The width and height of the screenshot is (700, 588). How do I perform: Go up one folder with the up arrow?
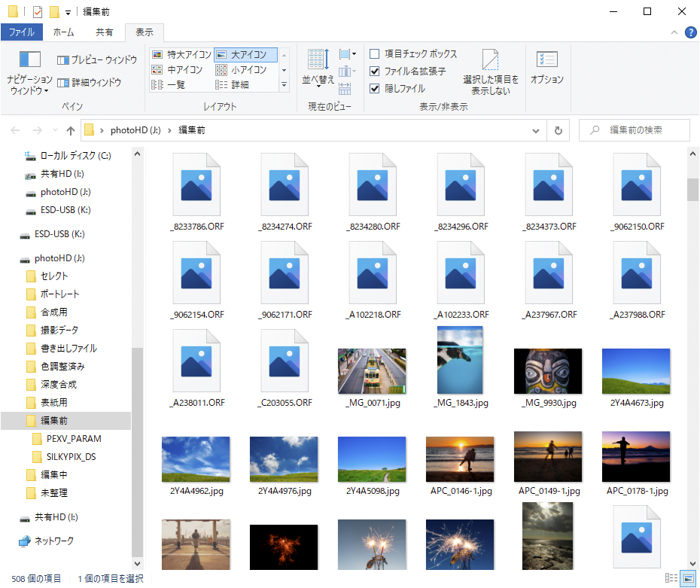pos(70,129)
